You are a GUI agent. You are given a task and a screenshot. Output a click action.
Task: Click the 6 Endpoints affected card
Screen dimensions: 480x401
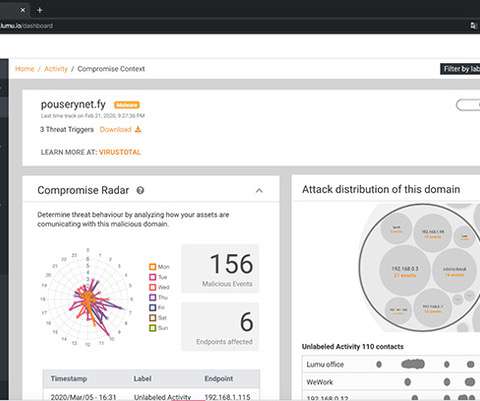pyautogui.click(x=220, y=327)
